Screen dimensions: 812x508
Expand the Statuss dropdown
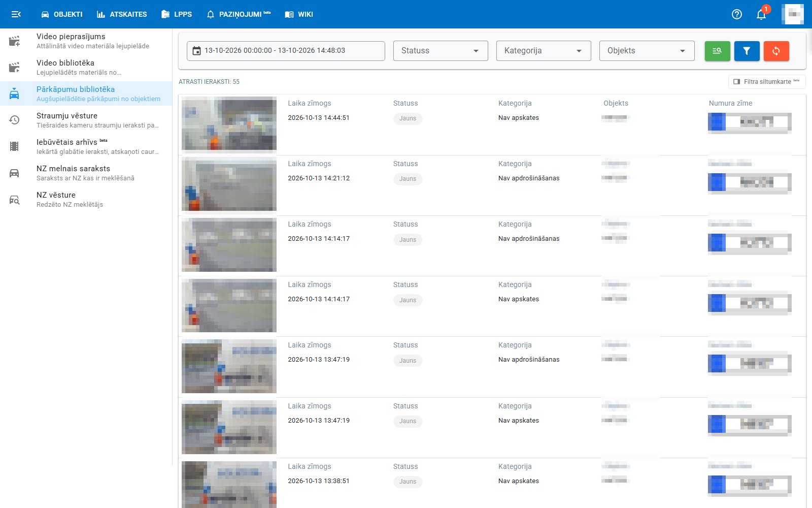click(x=441, y=51)
